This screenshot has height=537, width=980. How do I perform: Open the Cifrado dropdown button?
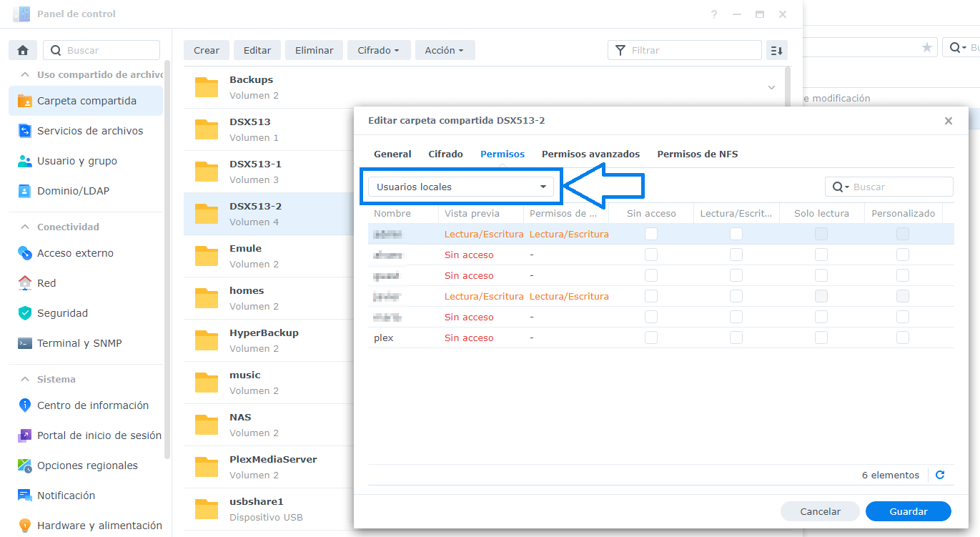click(379, 50)
